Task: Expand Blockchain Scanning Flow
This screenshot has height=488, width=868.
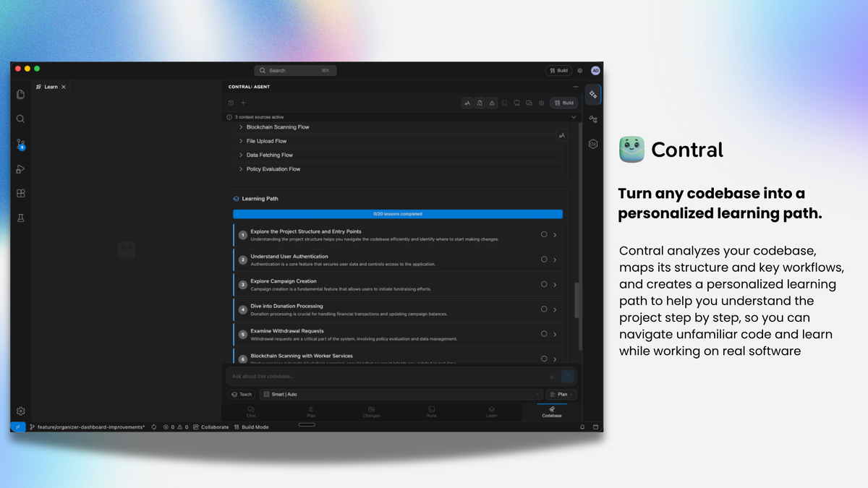Action: coord(398,127)
